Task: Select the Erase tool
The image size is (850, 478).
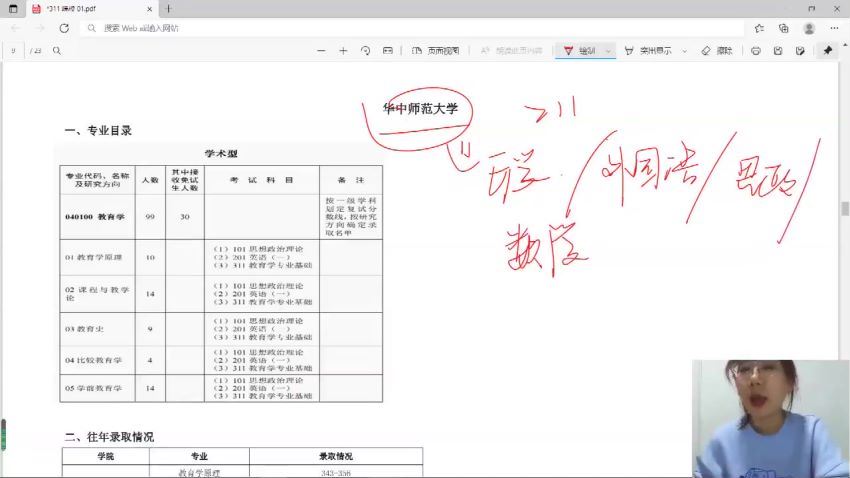Action: click(x=717, y=50)
